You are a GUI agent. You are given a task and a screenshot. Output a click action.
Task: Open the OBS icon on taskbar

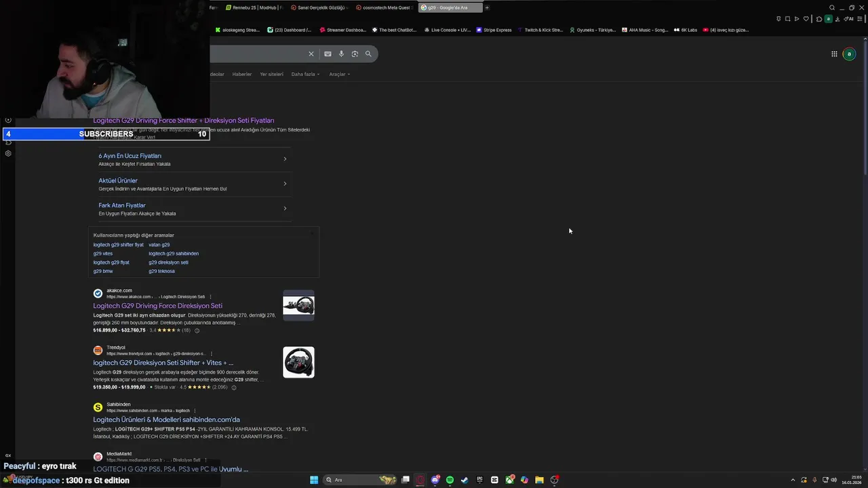coord(555,480)
